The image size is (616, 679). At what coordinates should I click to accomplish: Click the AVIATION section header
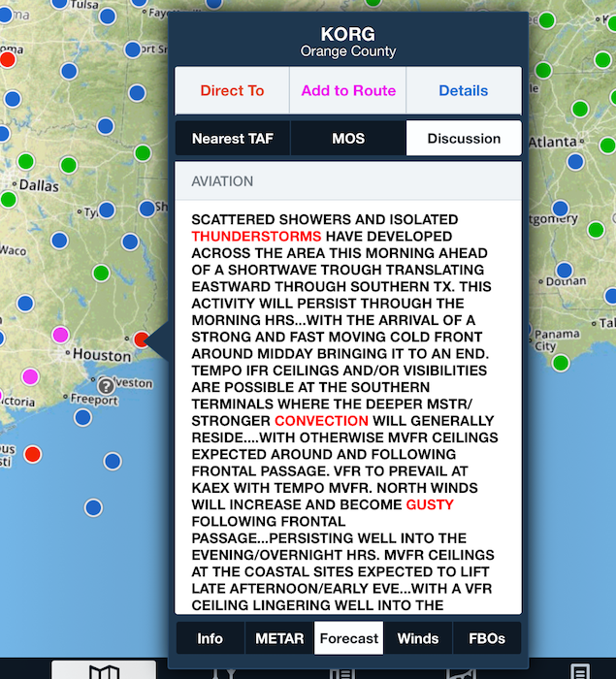[348, 181]
